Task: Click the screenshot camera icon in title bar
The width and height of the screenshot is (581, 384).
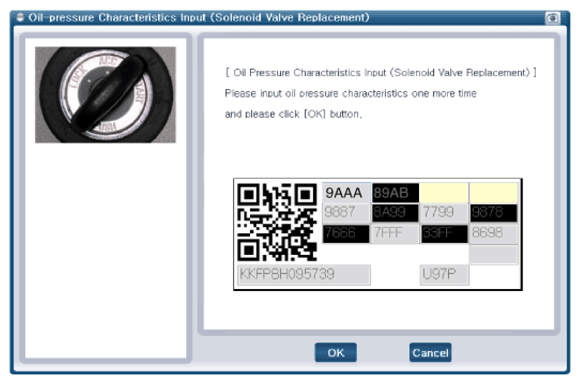Action: click(552, 18)
